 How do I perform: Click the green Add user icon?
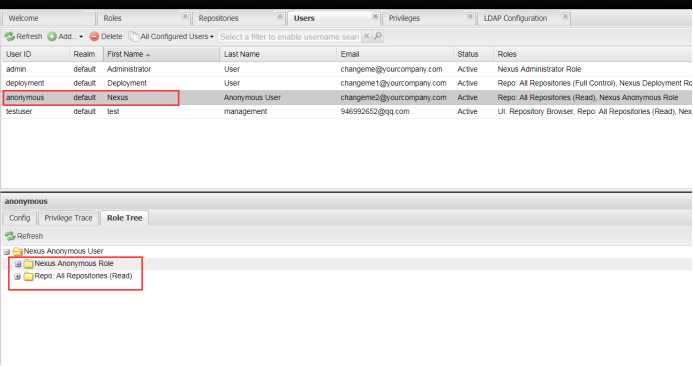[52, 37]
